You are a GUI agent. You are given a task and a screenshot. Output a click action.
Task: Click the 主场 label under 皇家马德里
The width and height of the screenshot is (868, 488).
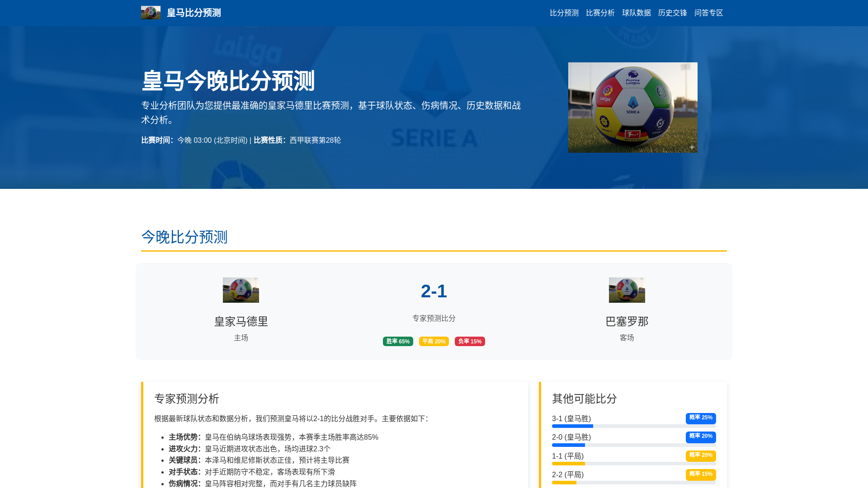pos(241,338)
